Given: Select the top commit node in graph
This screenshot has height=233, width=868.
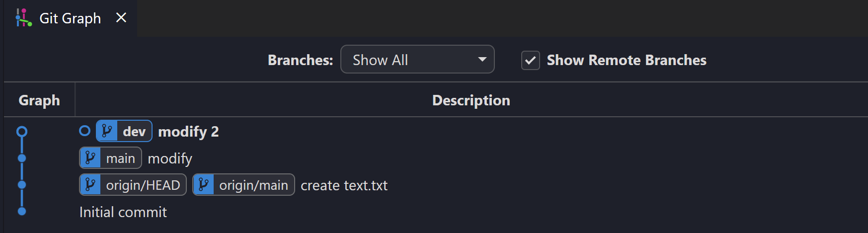Looking at the screenshot, I should pos(22,132).
